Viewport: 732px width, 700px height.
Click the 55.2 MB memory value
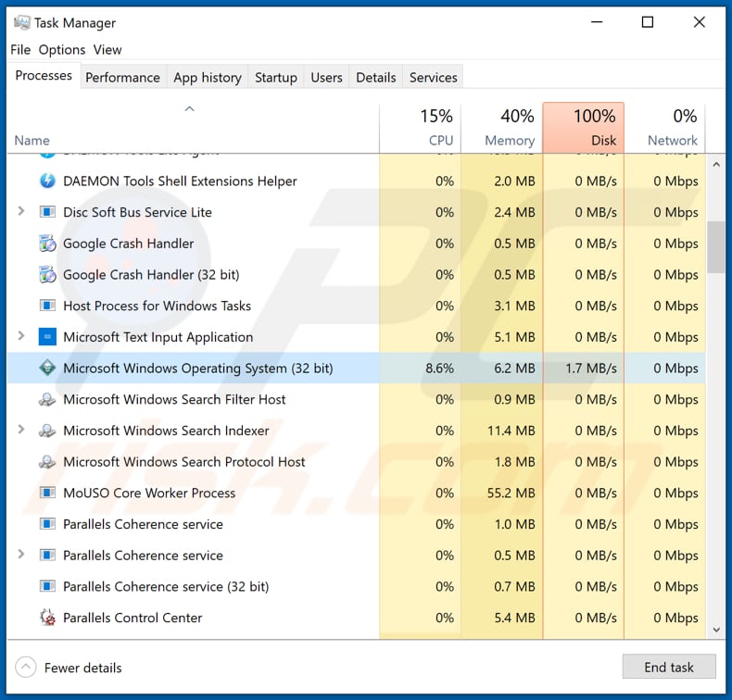click(511, 493)
